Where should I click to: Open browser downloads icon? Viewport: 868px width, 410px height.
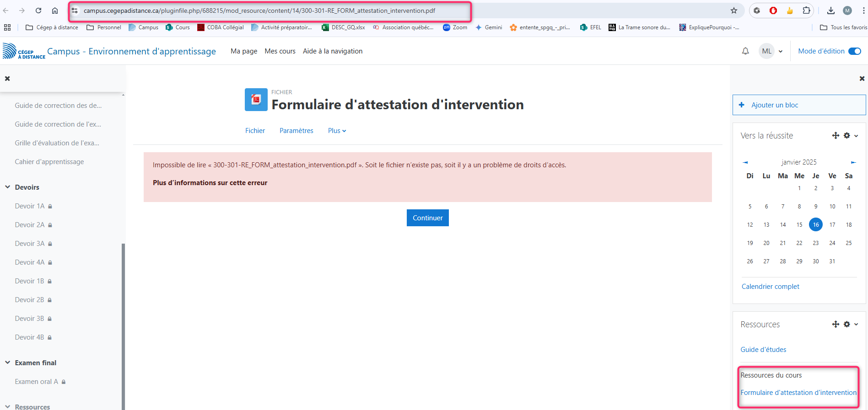pos(831,11)
